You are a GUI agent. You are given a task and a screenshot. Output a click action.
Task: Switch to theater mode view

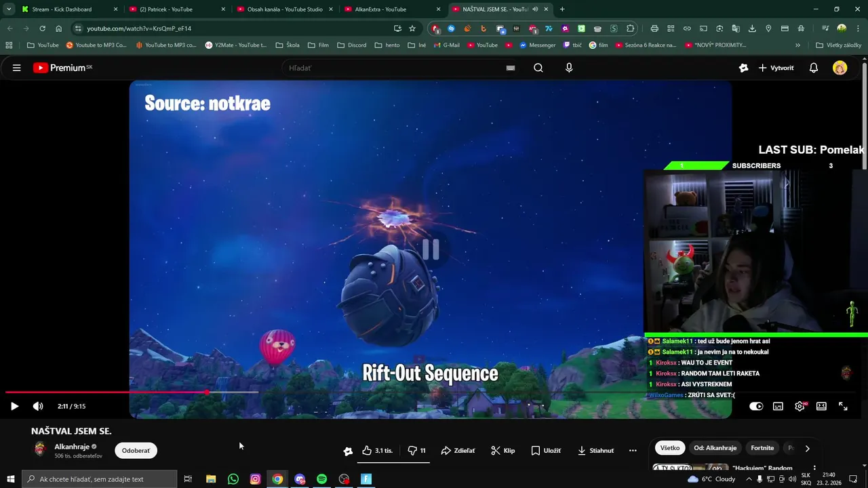pyautogui.click(x=821, y=406)
